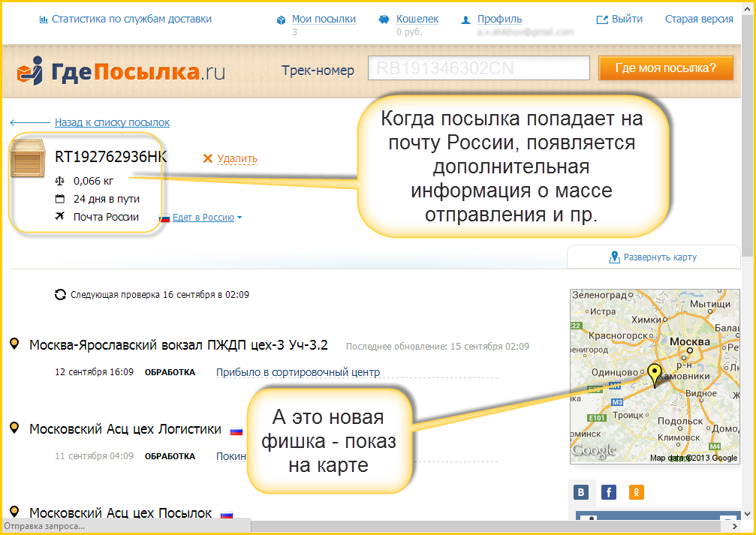The height and width of the screenshot is (535, 756).
Task: Open delivery services statistics link
Action: 131,20
